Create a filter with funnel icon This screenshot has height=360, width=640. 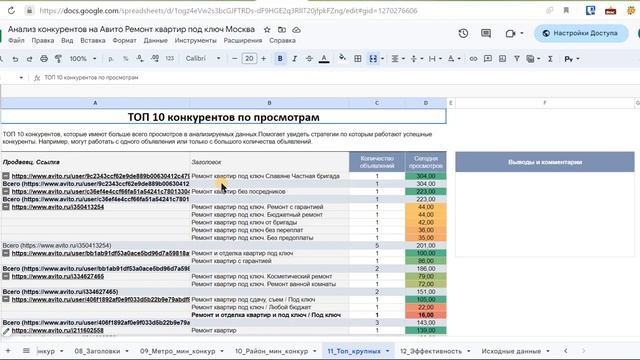[517, 59]
